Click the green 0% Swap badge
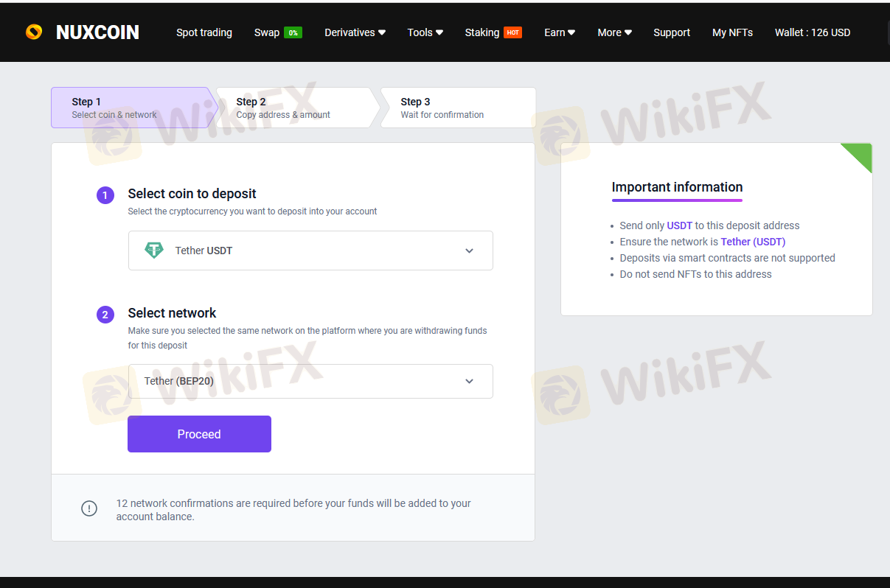Image resolution: width=890 pixels, height=588 pixels. 293,32
